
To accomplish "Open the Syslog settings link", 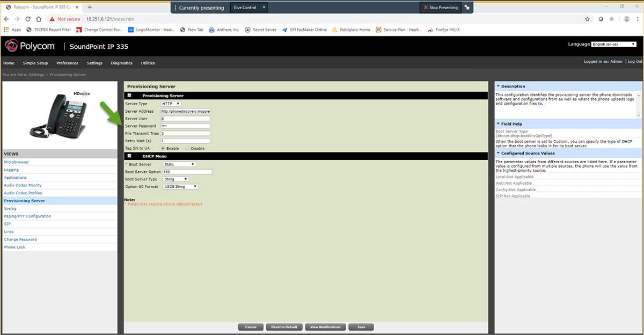I will pyautogui.click(x=9, y=208).
